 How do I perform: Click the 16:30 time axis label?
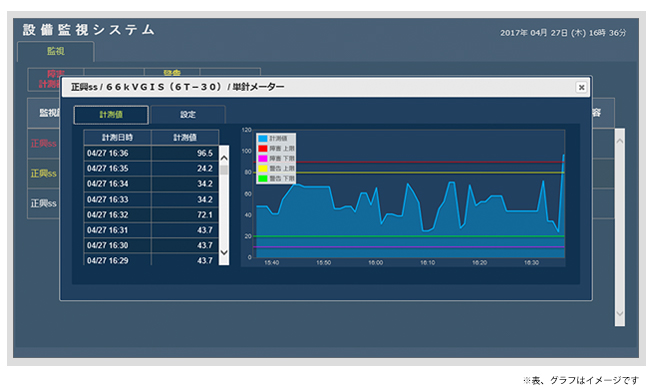(531, 262)
